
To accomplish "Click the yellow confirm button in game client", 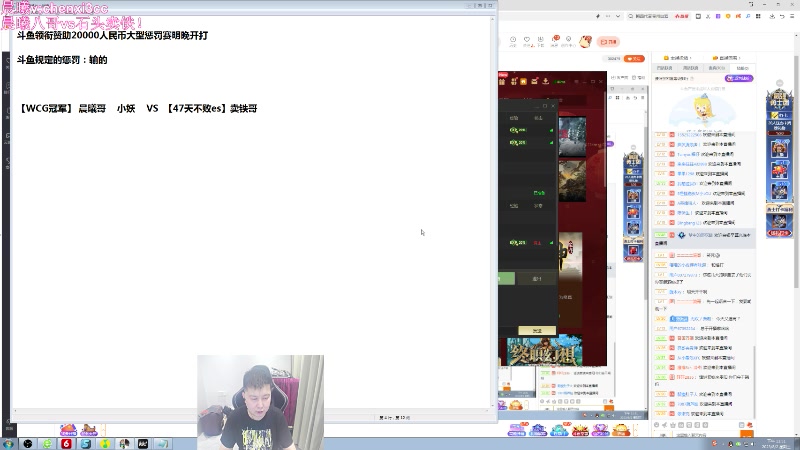I will click(537, 331).
